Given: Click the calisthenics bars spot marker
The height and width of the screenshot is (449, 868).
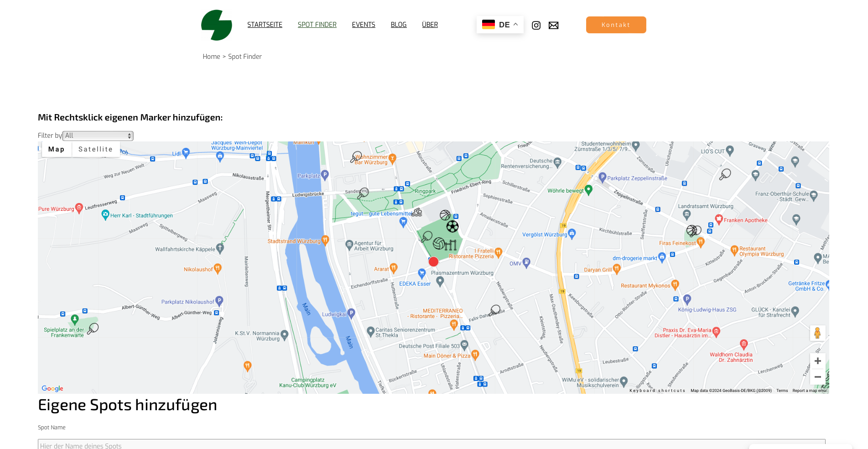Looking at the screenshot, I should 451,245.
